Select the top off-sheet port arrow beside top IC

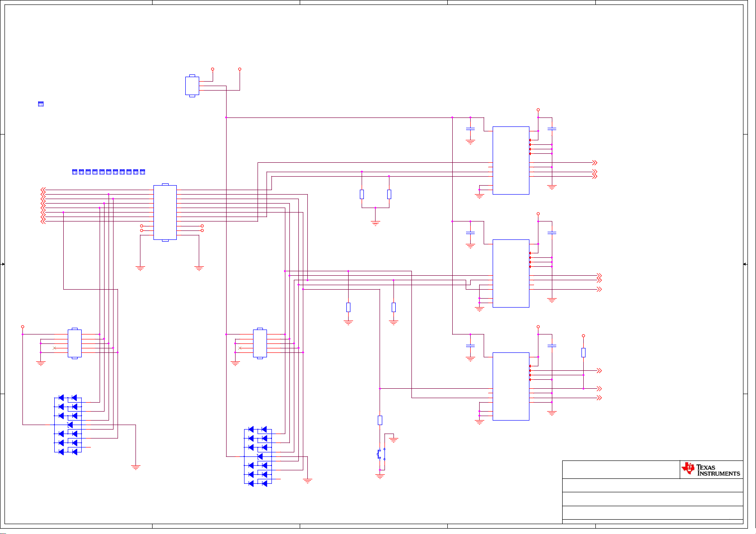(595, 163)
